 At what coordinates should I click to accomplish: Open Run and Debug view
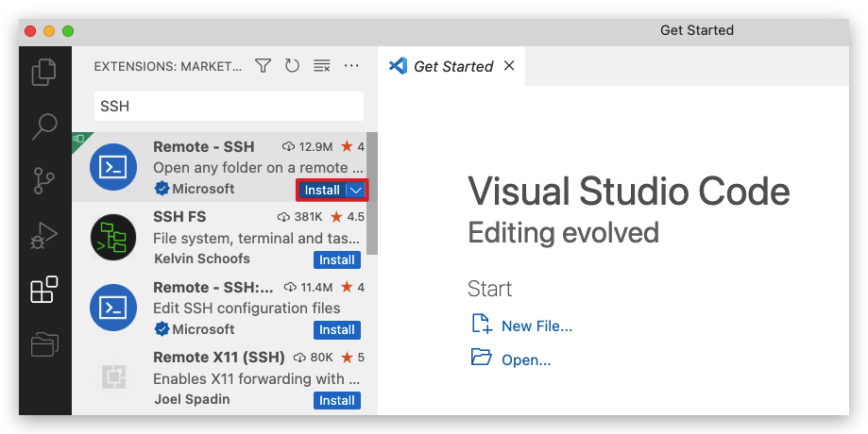(x=44, y=235)
